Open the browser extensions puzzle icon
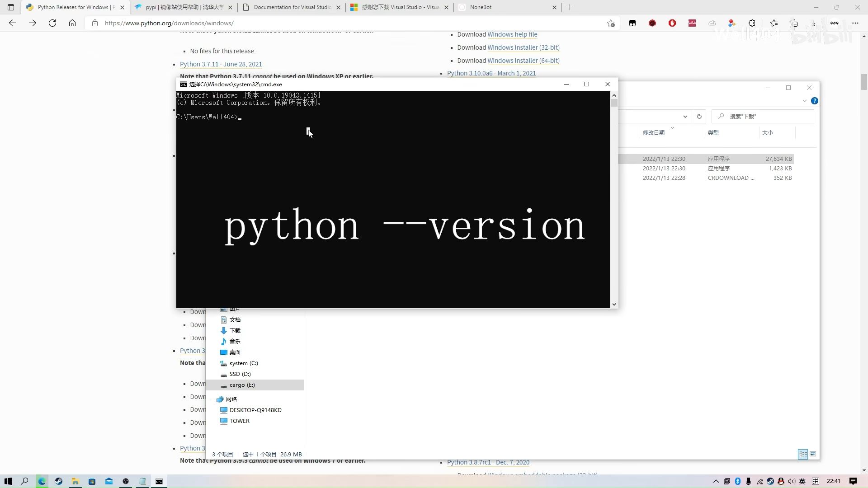 pos(752,23)
